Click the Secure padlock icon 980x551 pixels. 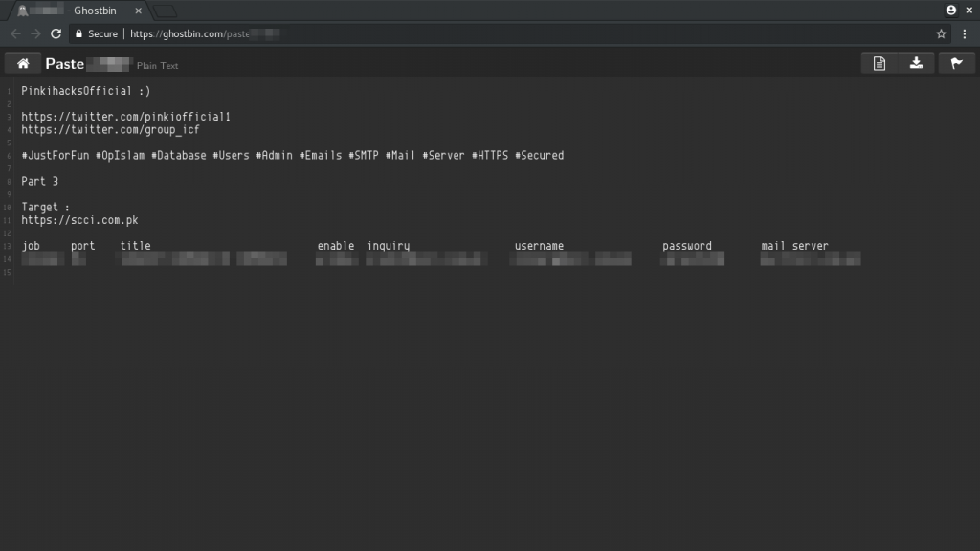point(78,33)
